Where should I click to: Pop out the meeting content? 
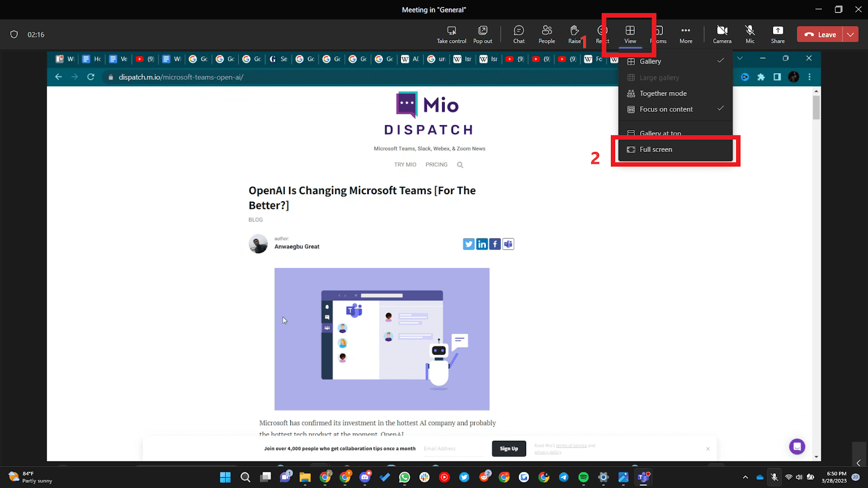pyautogui.click(x=482, y=34)
